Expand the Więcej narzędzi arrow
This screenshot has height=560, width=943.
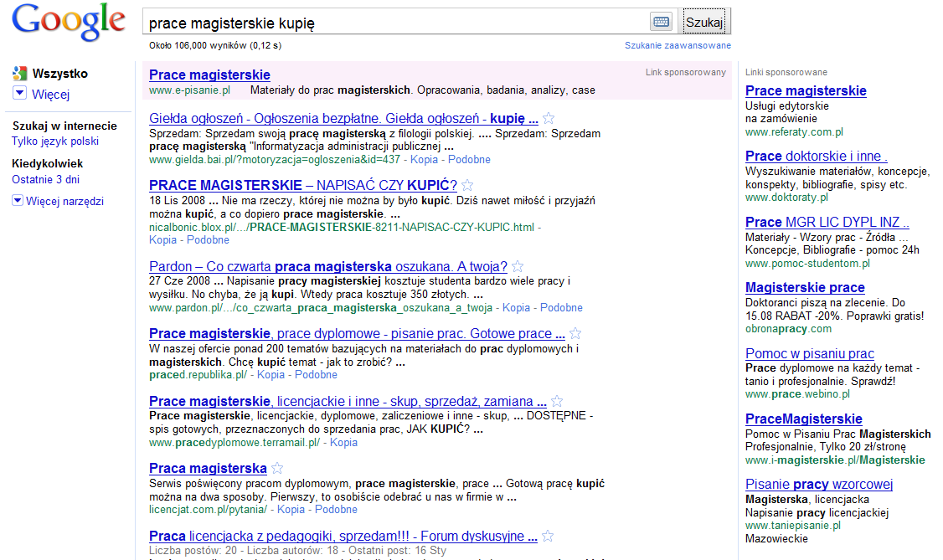click(18, 200)
